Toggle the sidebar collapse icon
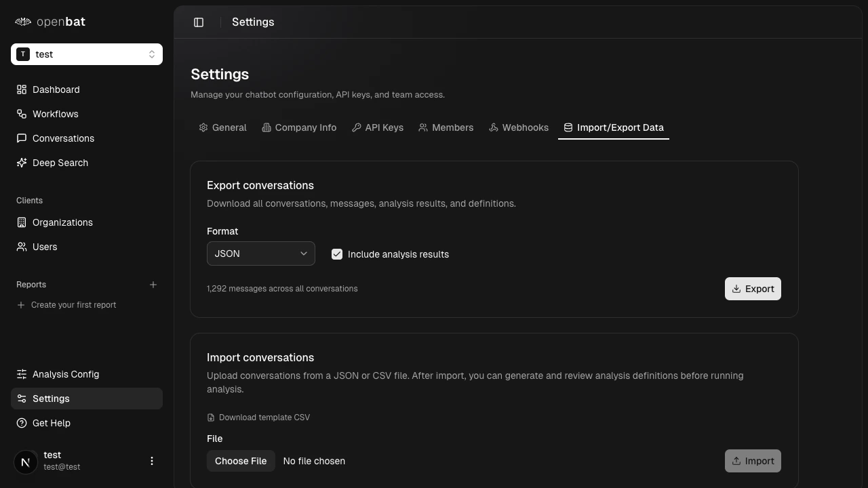Image resolution: width=868 pixels, height=488 pixels. [x=199, y=22]
